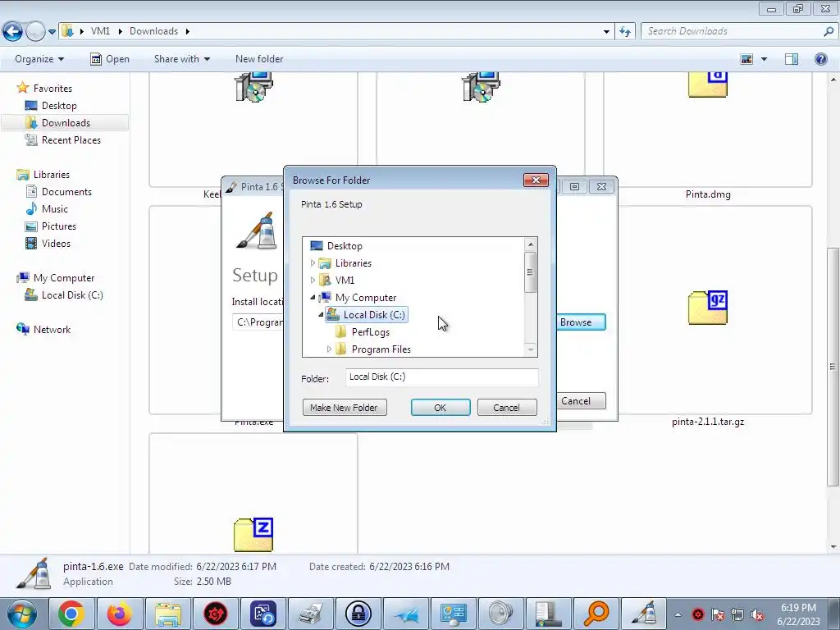Viewport: 840px width, 630px height.
Task: Open Recent Places in sidebar
Action: coord(71,139)
